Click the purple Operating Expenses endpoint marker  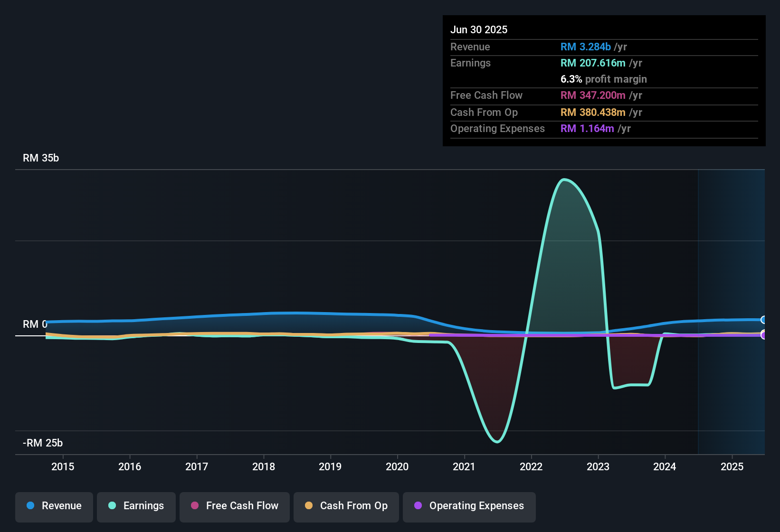764,335
